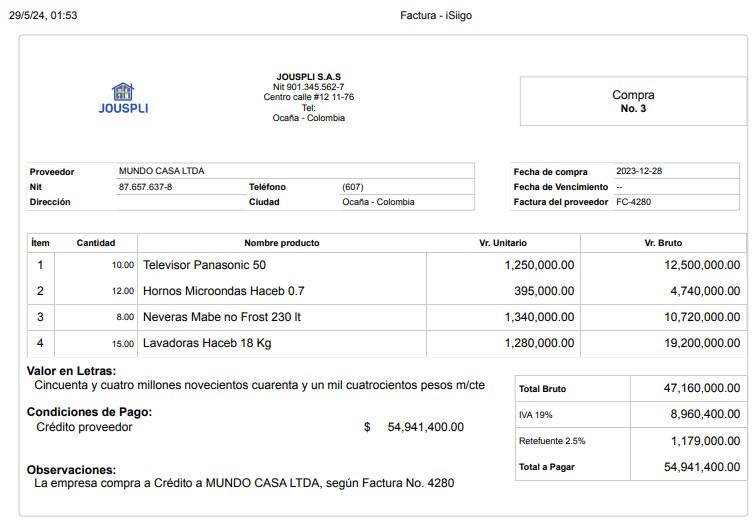756x529 pixels.
Task: Select the amount in words 'Cincuenta y cuatro millones...'
Action: [259, 385]
